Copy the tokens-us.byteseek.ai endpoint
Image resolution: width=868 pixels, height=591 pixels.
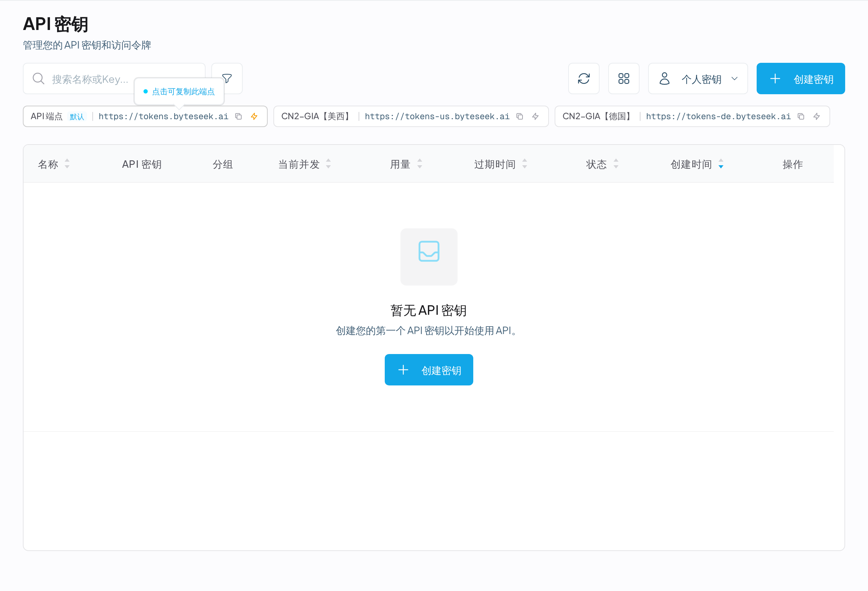click(x=520, y=117)
